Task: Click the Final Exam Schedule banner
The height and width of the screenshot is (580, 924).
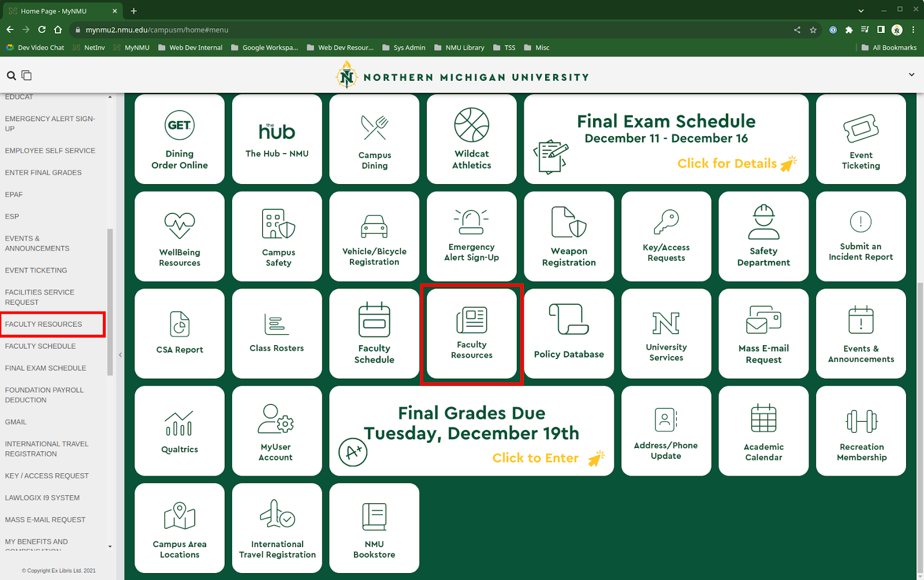Action: pos(666,139)
